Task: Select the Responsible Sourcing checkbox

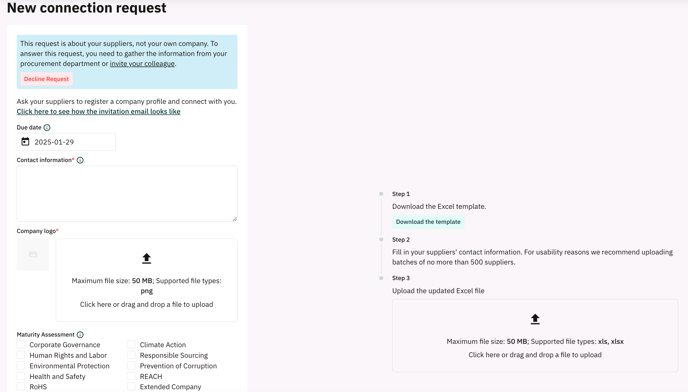Action: tap(131, 355)
